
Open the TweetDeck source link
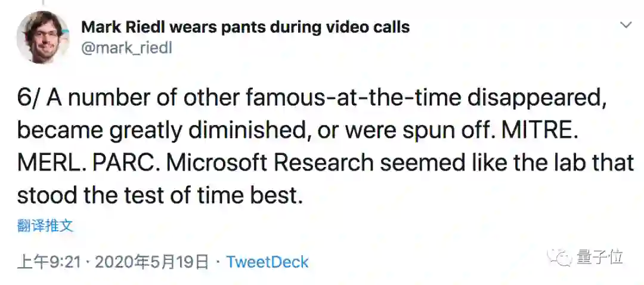268,261
